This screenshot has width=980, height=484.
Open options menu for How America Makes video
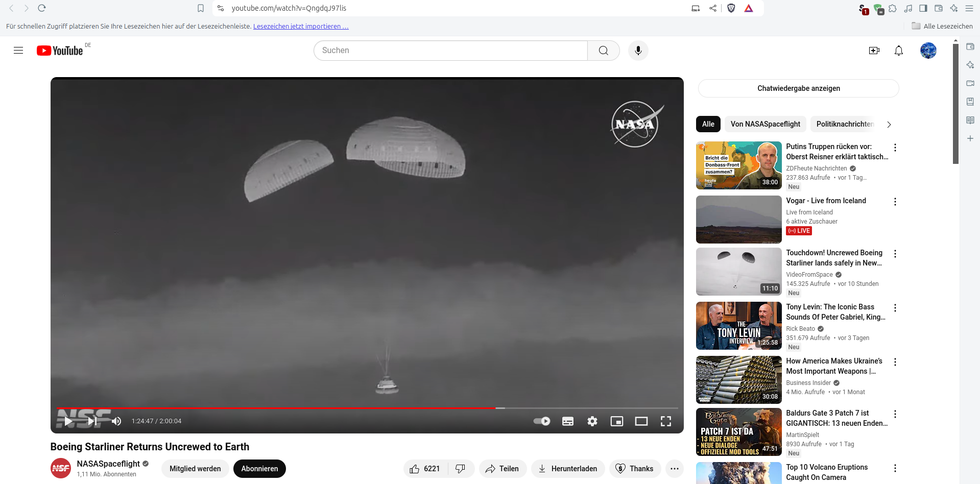pyautogui.click(x=895, y=362)
